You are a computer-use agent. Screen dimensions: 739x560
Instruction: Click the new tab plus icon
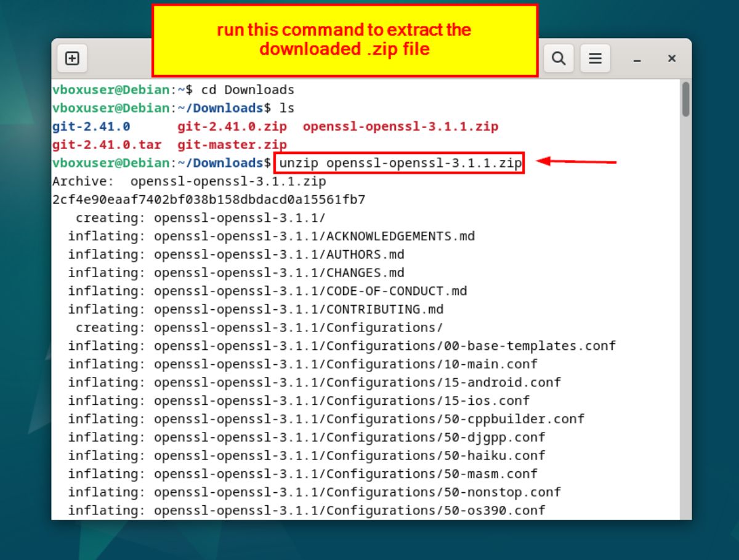coord(72,58)
